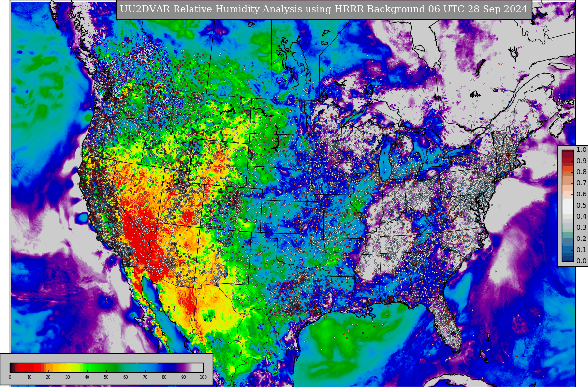The width and height of the screenshot is (588, 387).
Task: Pick the light gray end of the humidity colorbar
Action: coord(198,368)
